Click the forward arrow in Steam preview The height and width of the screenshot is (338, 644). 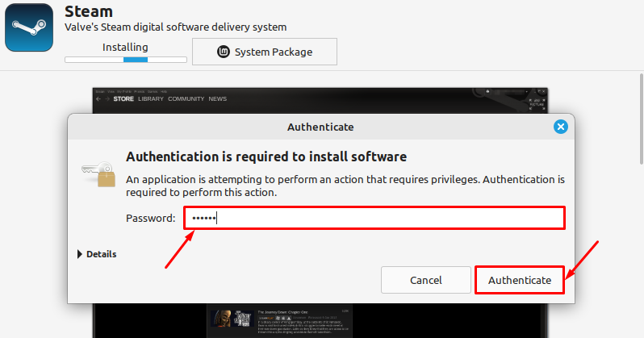(x=107, y=99)
